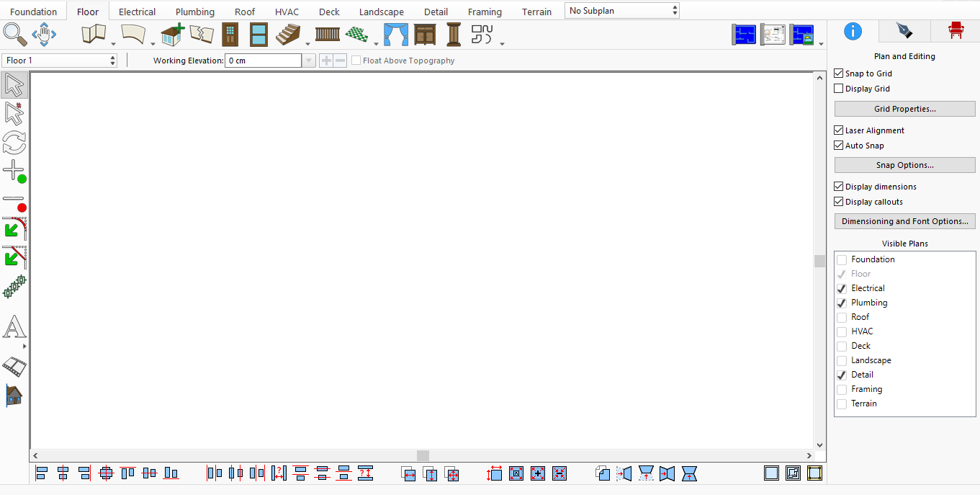Select the Rotate tool in left toolbar

(14, 143)
